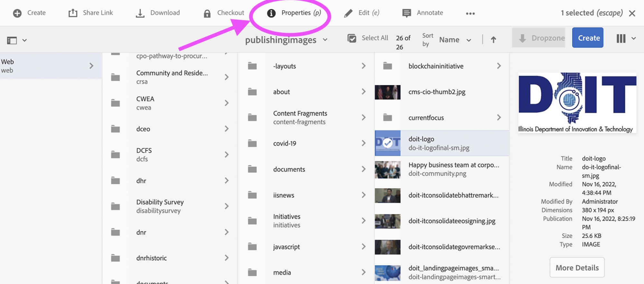Click the Share Link icon
Image resolution: width=644 pixels, height=284 pixels.
pos(73,13)
